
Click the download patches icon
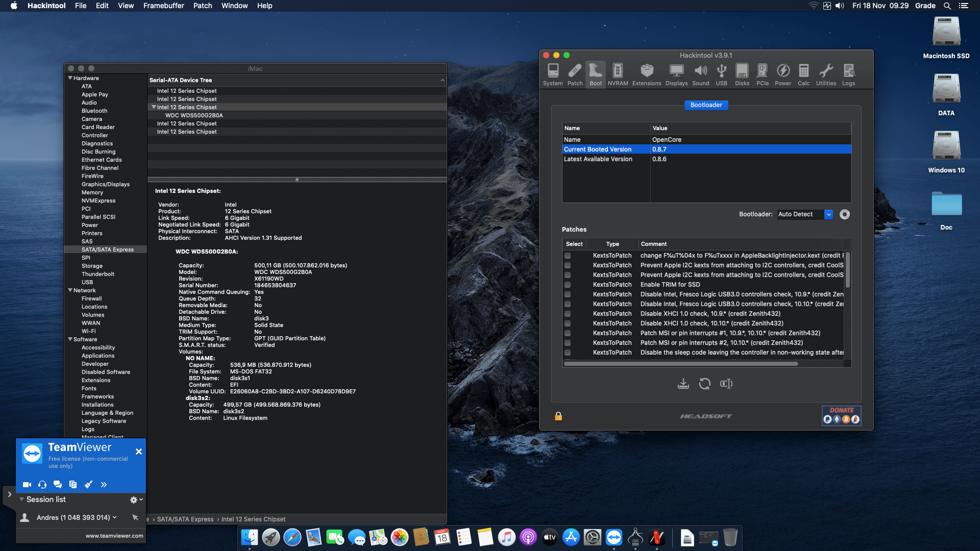683,384
